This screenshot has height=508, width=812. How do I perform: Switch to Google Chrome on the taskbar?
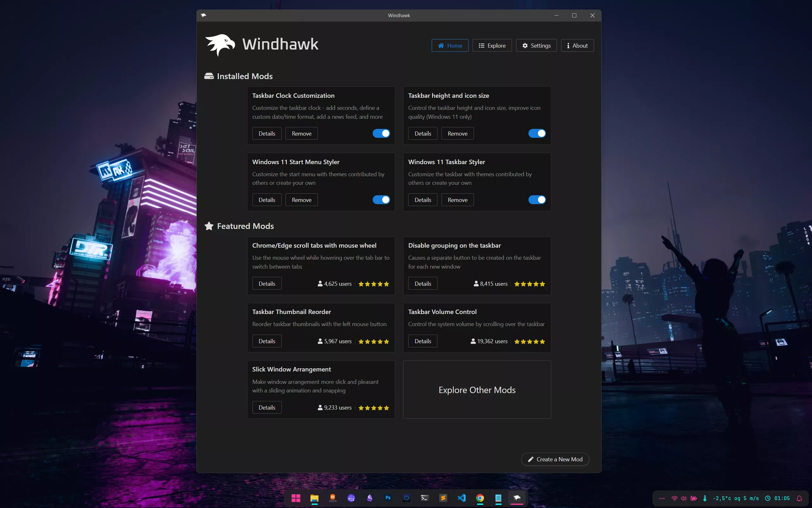click(480, 498)
